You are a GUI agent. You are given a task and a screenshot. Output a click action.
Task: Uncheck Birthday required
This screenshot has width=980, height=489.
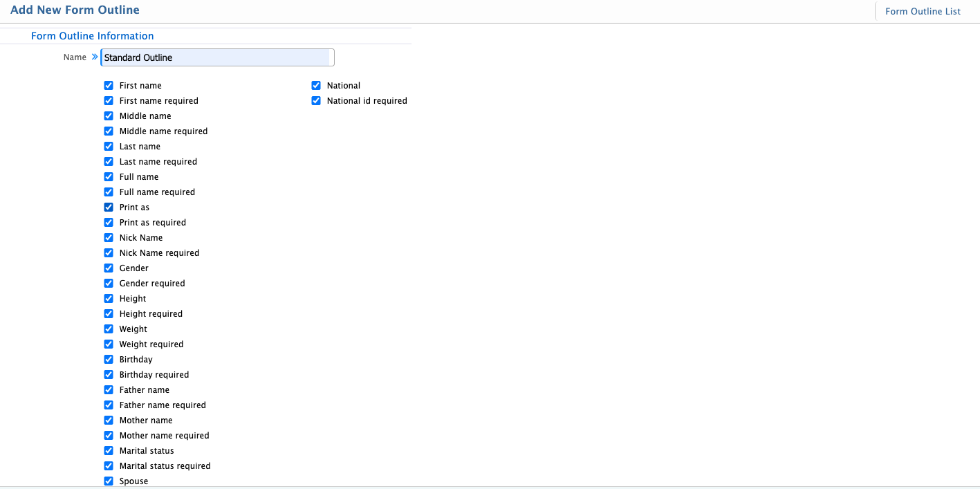pos(109,374)
